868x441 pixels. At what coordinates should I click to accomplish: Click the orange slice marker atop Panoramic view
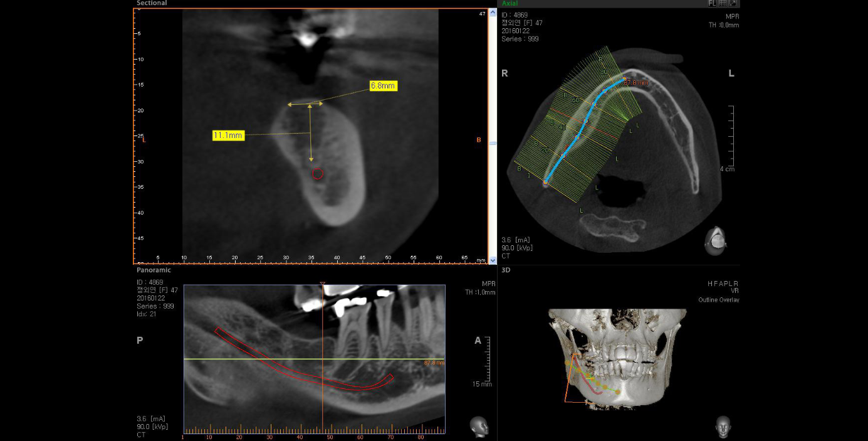[x=322, y=284]
